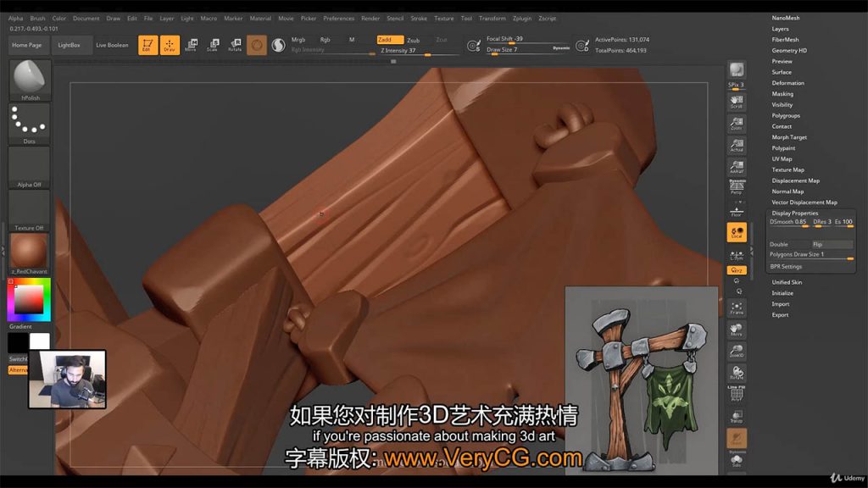Click the Zoom3D icon
The width and height of the screenshot is (868, 488).
tap(737, 352)
